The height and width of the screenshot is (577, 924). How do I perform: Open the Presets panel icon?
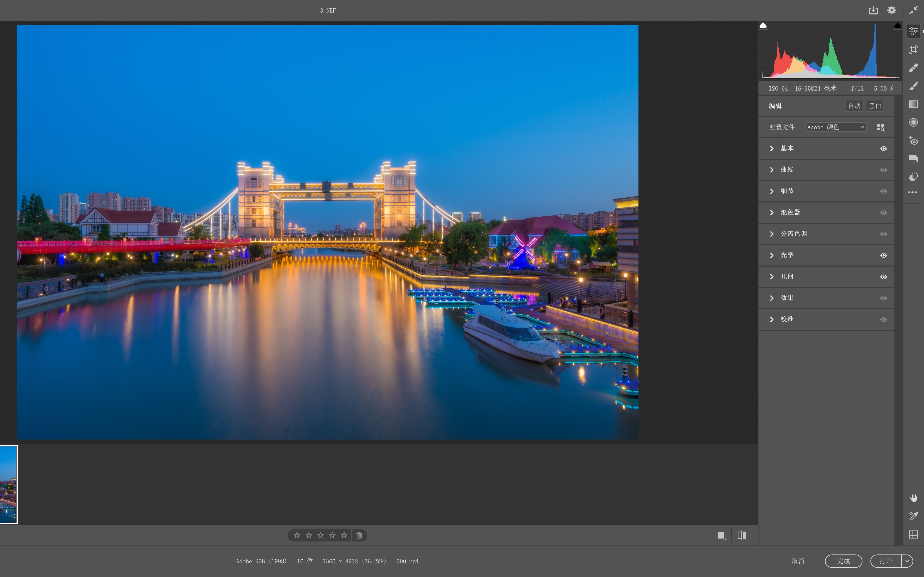[913, 177]
